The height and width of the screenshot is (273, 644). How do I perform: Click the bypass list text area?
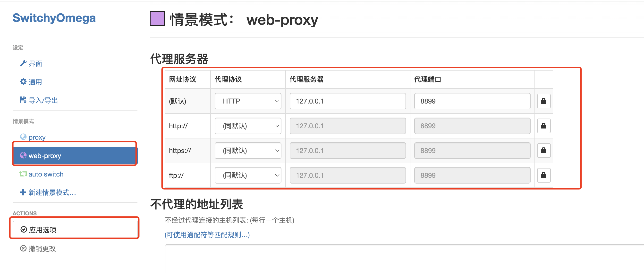click(x=404, y=259)
